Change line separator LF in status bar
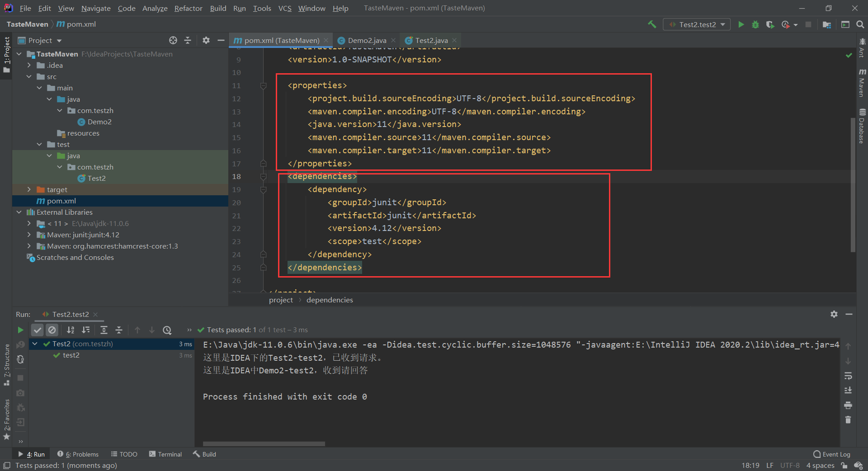This screenshot has width=868, height=471. [770, 465]
